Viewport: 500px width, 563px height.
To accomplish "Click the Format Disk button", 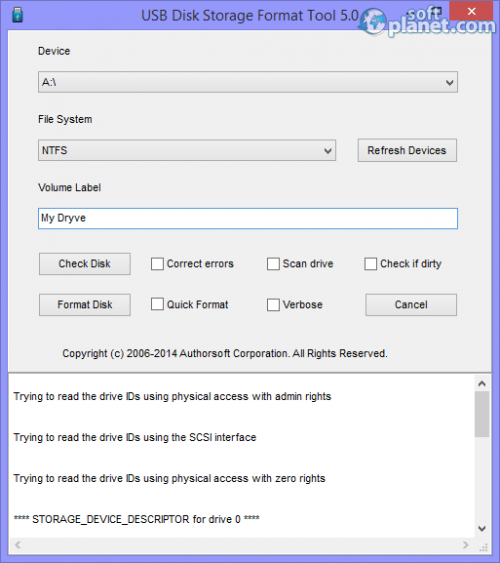I will tap(85, 305).
